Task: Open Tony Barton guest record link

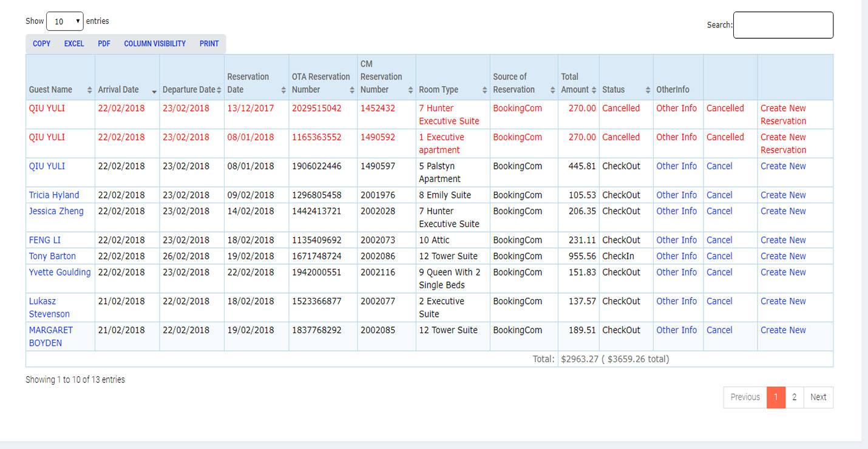Action: coord(52,256)
